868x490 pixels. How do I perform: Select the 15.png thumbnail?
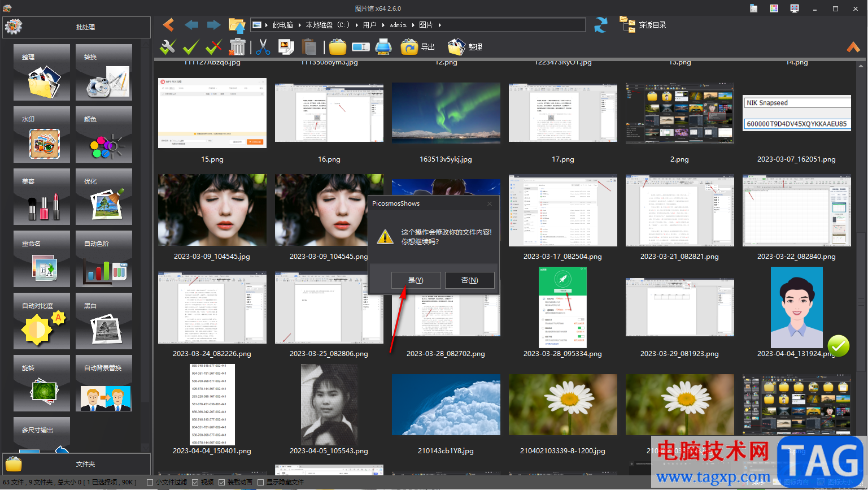click(x=212, y=113)
